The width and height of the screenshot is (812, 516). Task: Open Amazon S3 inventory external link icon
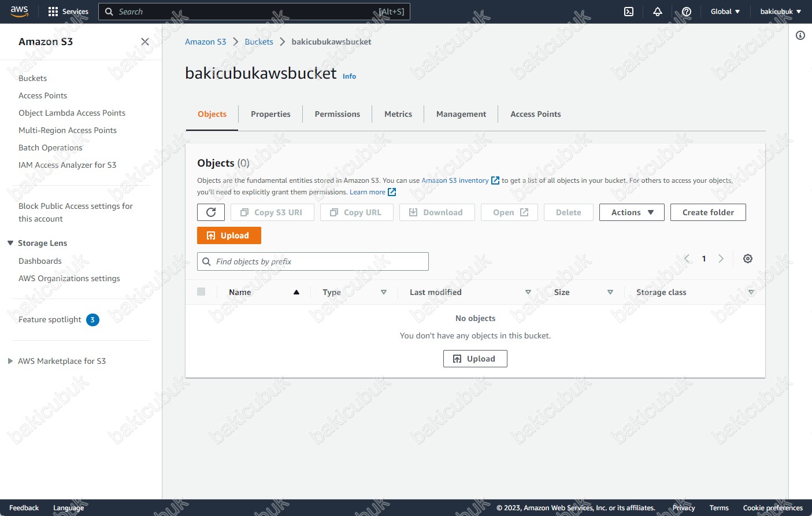(495, 180)
